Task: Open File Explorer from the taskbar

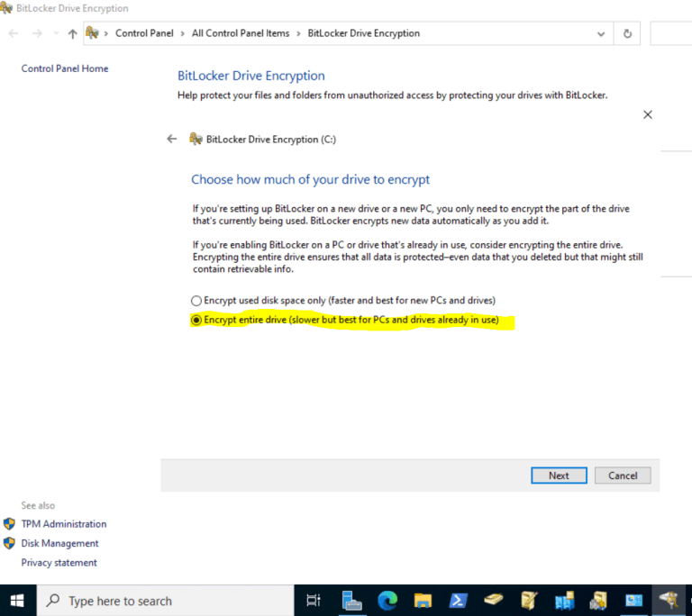Action: [423, 601]
